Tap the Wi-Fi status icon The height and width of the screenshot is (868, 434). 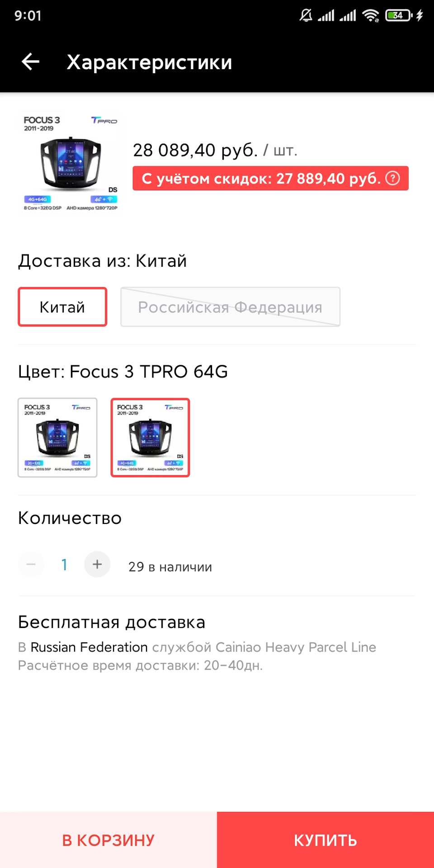point(370,15)
